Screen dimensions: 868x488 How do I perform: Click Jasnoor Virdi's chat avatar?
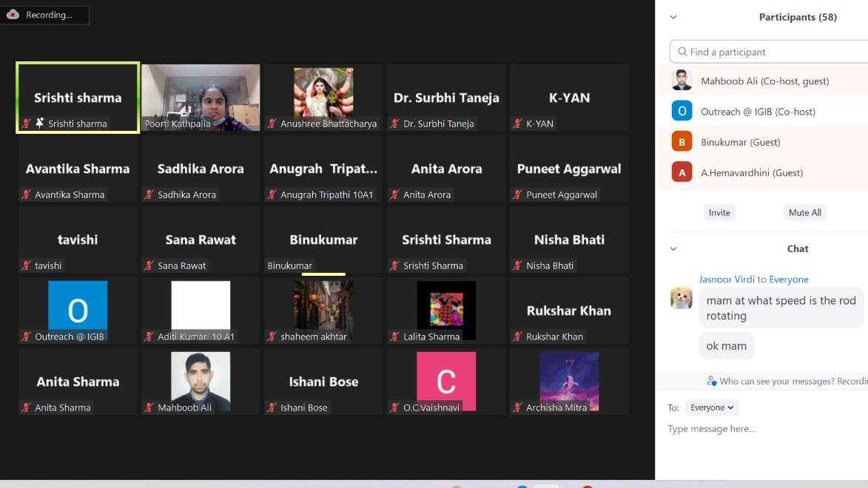coord(682,298)
